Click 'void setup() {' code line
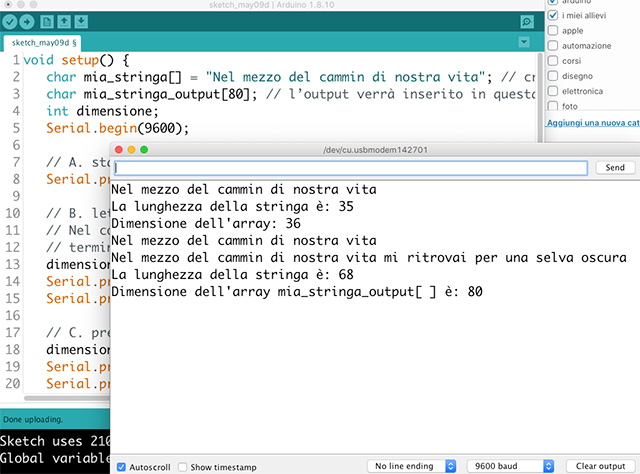 click(77, 60)
